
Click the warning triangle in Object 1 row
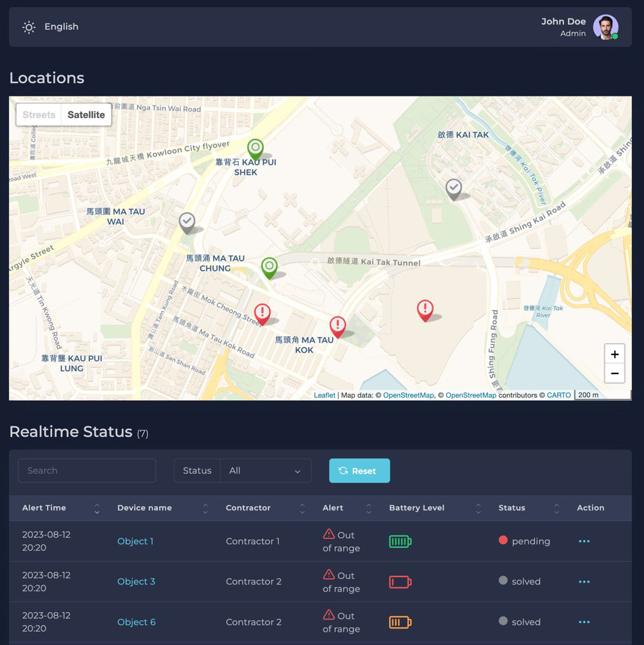click(328, 534)
